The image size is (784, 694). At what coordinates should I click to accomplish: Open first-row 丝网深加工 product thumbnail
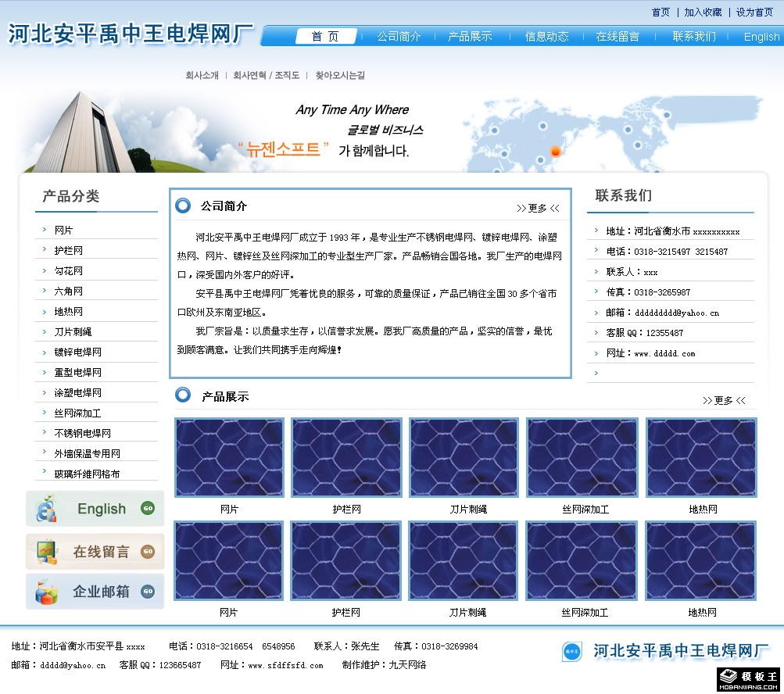click(x=582, y=457)
